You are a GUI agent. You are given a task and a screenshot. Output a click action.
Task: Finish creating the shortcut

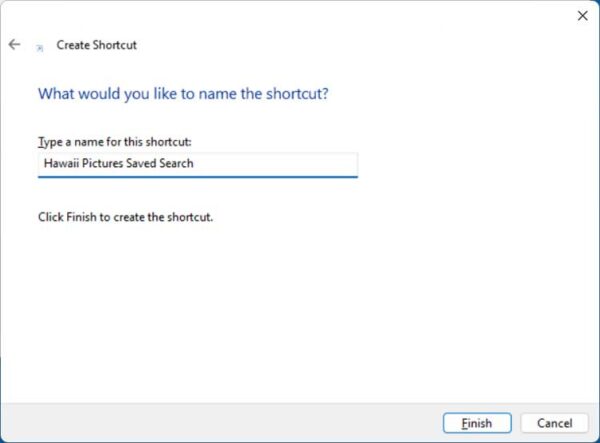tap(477, 423)
